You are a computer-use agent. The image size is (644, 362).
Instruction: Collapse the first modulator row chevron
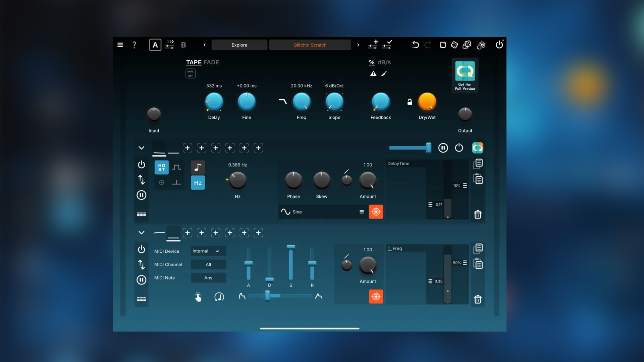pos(142,148)
